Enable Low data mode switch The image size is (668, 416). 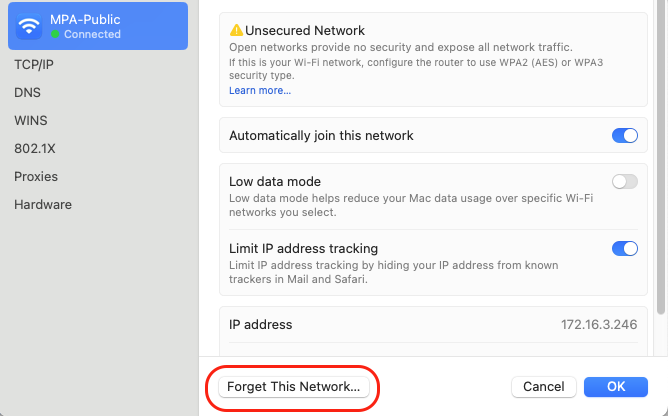(x=624, y=182)
